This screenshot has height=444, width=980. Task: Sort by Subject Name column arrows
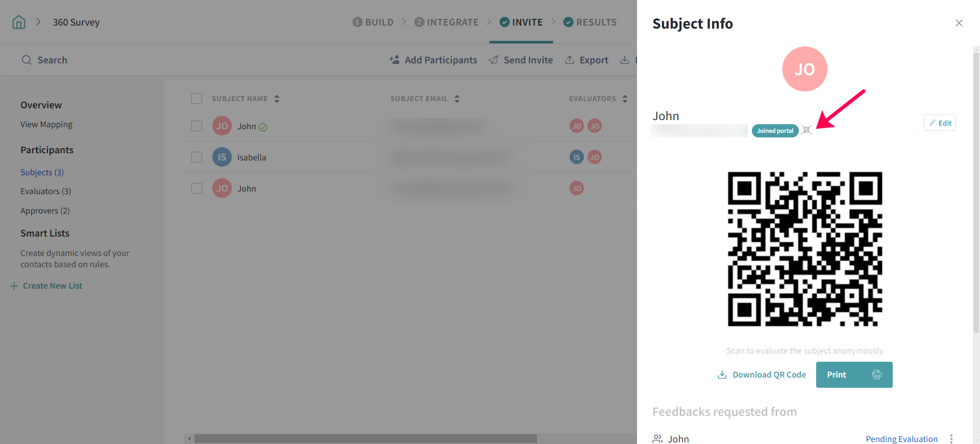pyautogui.click(x=277, y=99)
